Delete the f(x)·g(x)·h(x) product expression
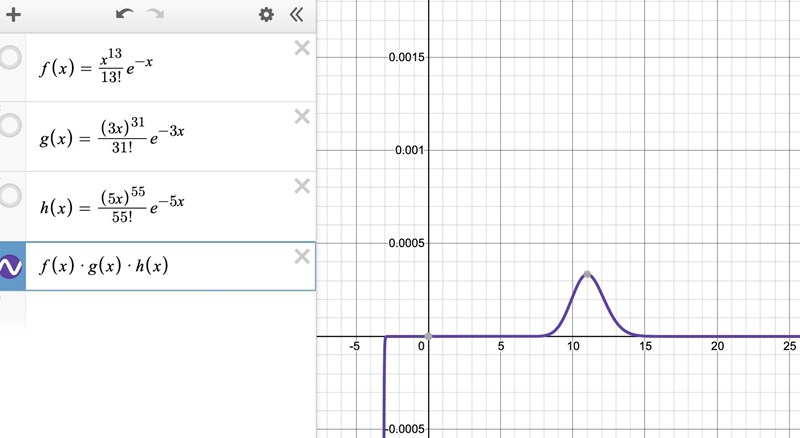This screenshot has width=800, height=438. pyautogui.click(x=302, y=257)
